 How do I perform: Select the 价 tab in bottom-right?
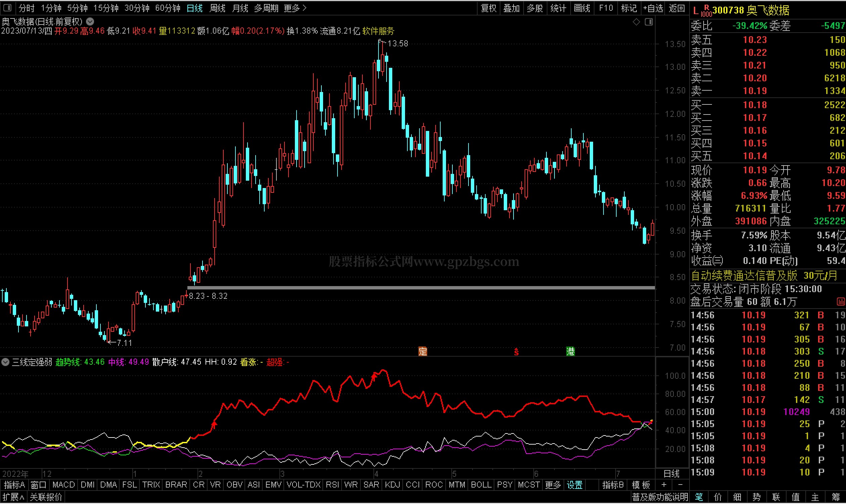tap(718, 498)
